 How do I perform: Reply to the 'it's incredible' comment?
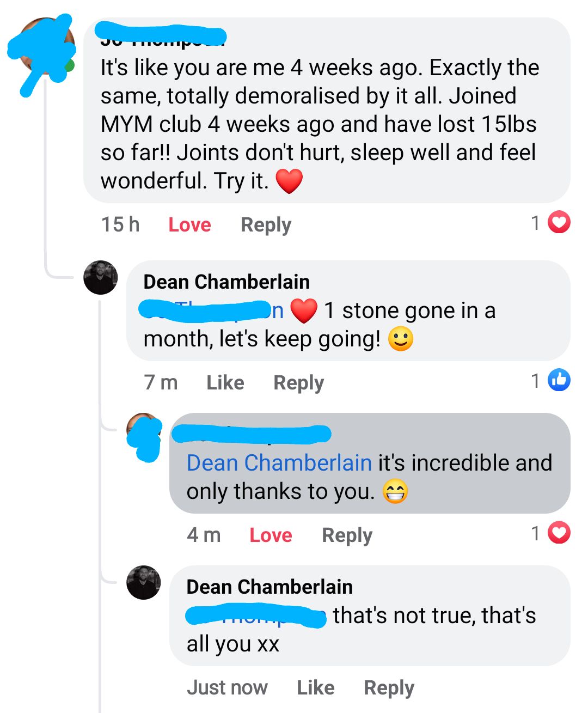click(347, 535)
